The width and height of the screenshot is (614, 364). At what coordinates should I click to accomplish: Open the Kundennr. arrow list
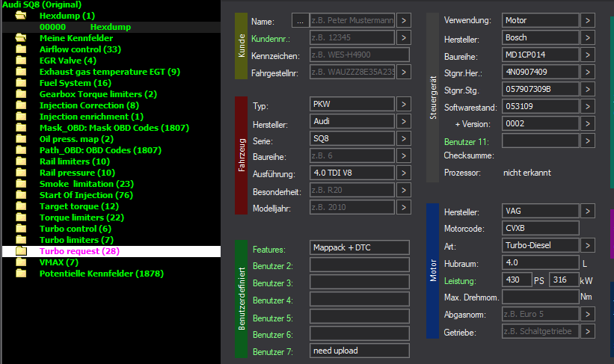(x=404, y=37)
